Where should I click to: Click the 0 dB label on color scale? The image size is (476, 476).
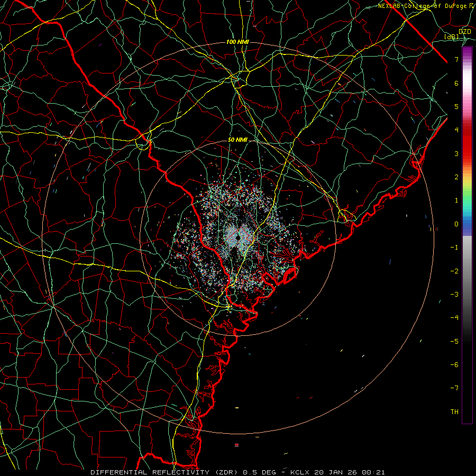(456, 224)
